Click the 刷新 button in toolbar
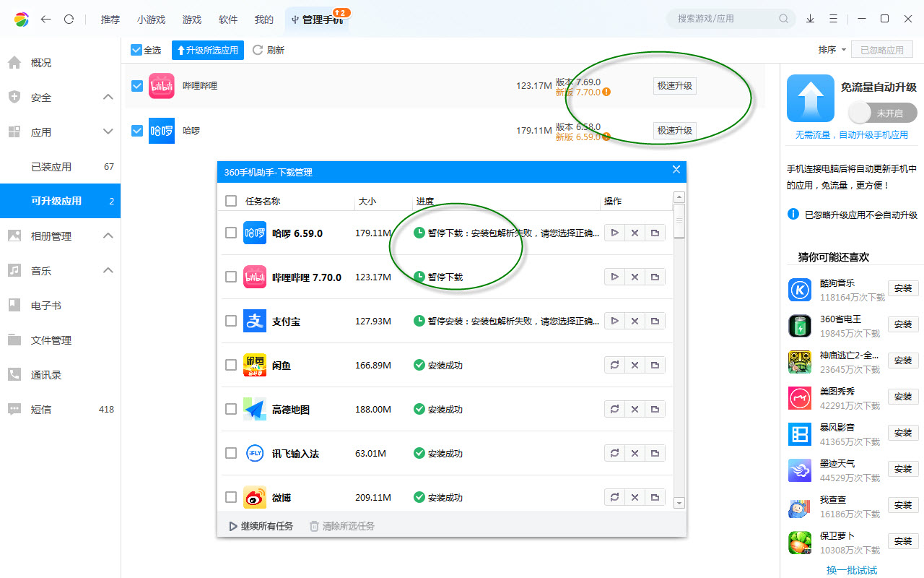The width and height of the screenshot is (924, 578). [x=269, y=50]
